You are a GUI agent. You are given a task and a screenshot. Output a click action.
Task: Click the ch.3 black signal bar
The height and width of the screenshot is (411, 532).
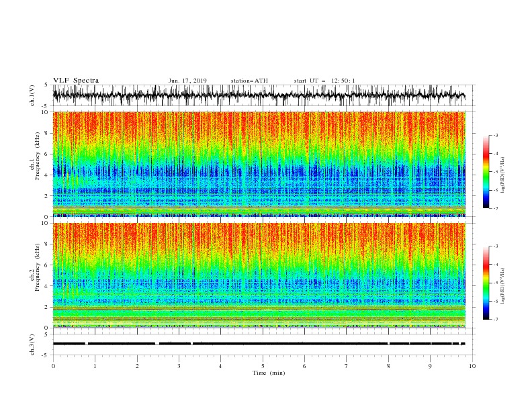[259, 344]
